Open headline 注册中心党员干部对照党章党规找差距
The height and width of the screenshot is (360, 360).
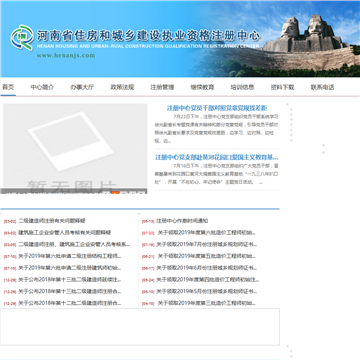(217, 108)
